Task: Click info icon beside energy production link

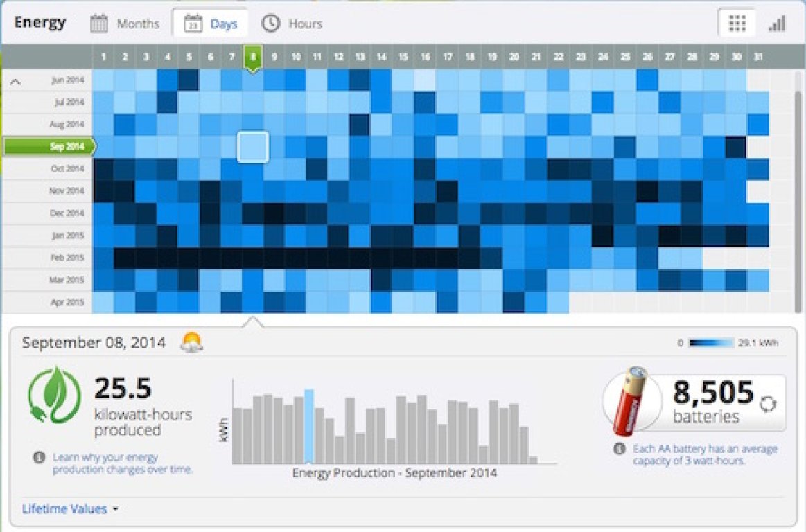Action: tap(39, 457)
